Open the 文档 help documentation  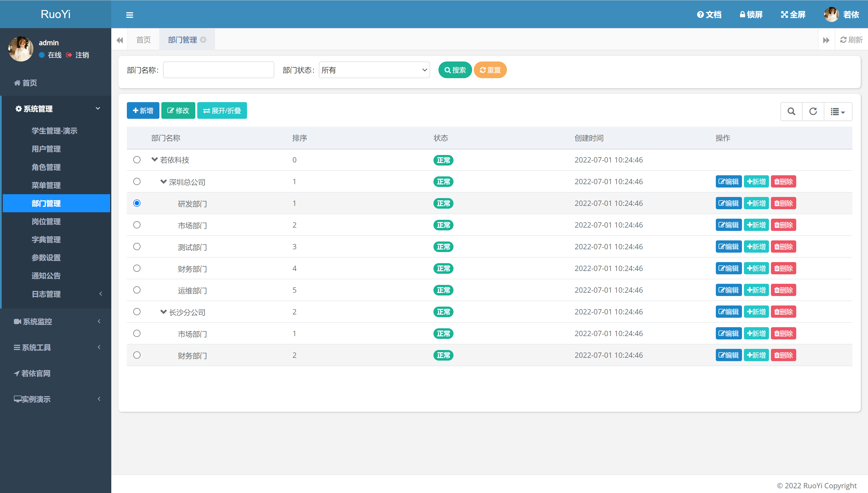(709, 14)
